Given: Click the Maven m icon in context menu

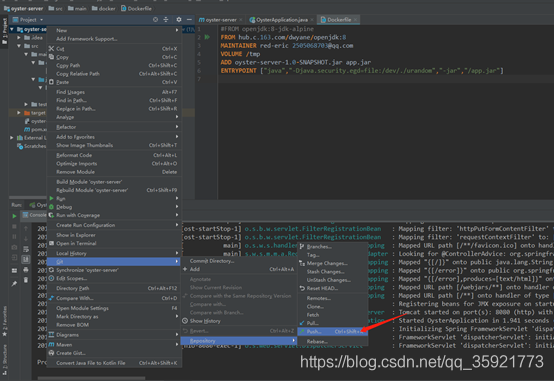Looking at the screenshot, I should [52, 345].
